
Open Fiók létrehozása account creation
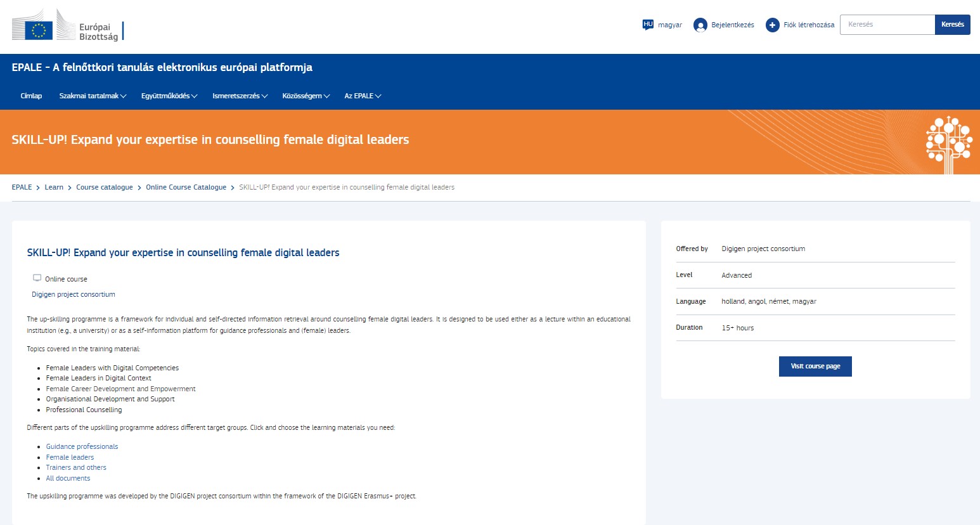[x=809, y=25]
